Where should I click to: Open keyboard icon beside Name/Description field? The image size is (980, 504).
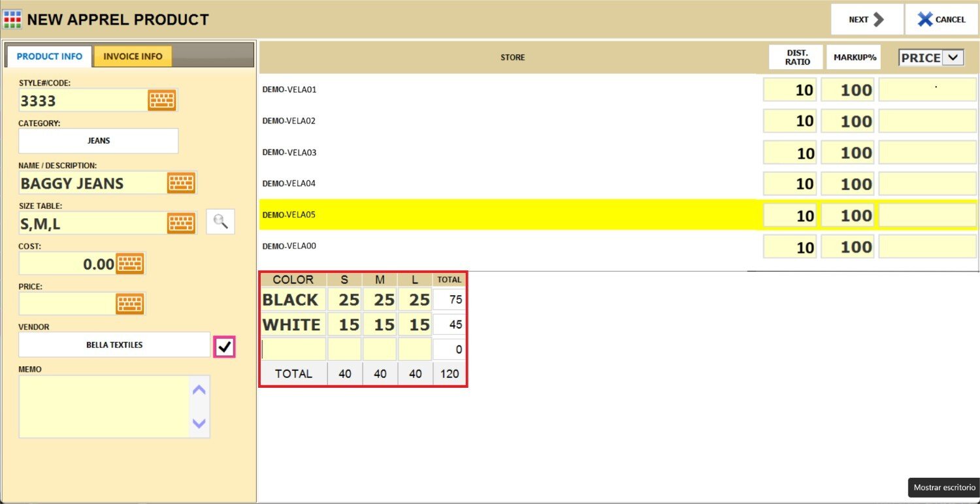181,183
